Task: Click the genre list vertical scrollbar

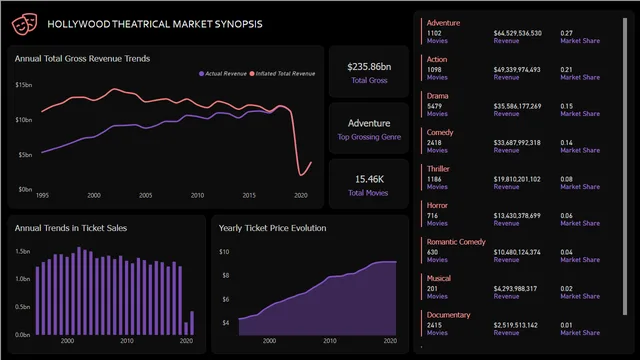Action: pyautogui.click(x=624, y=167)
